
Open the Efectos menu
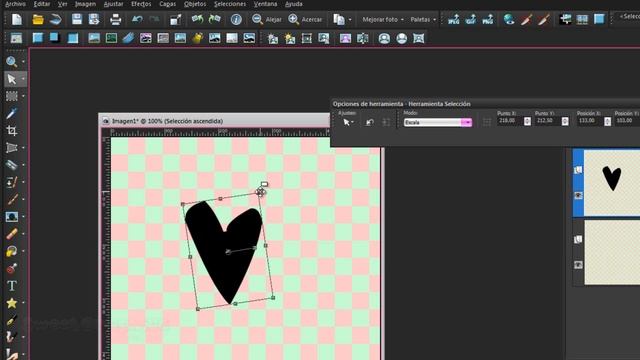[141, 4]
